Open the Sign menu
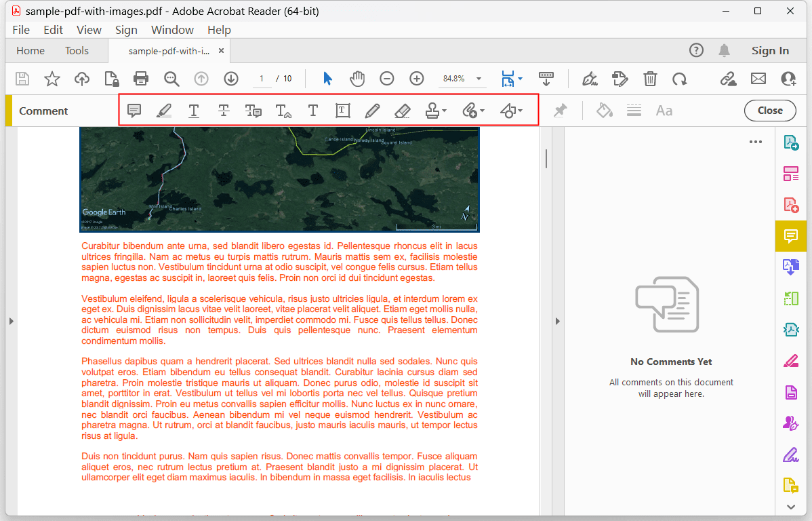812x521 pixels. (126, 30)
